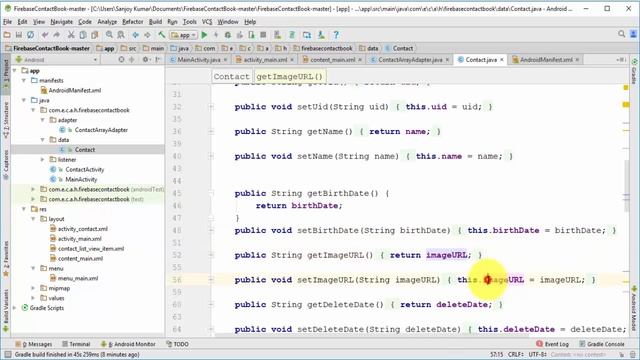Image resolution: width=640 pixels, height=360 pixels.
Task: Open the TODO tool window
Action: [178, 344]
